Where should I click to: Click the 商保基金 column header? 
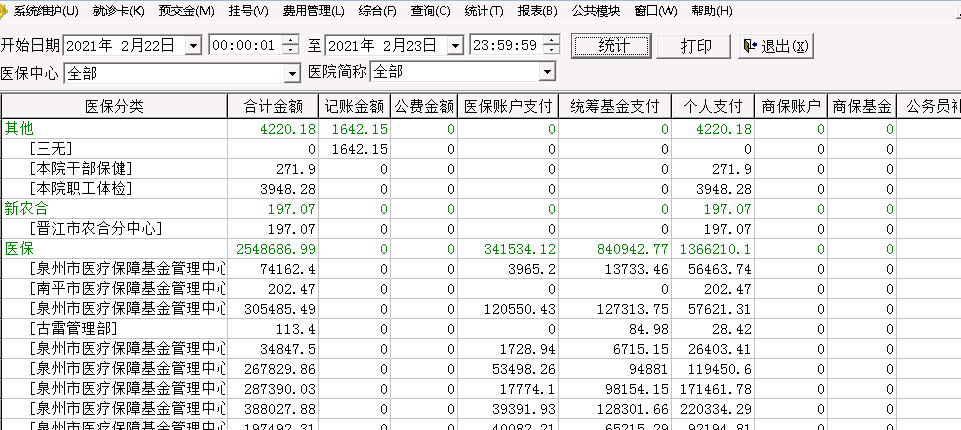click(862, 107)
